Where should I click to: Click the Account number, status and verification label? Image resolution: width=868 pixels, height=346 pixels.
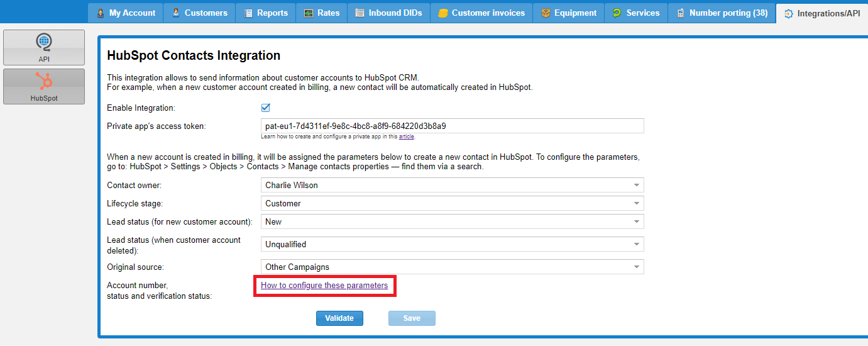pyautogui.click(x=160, y=291)
